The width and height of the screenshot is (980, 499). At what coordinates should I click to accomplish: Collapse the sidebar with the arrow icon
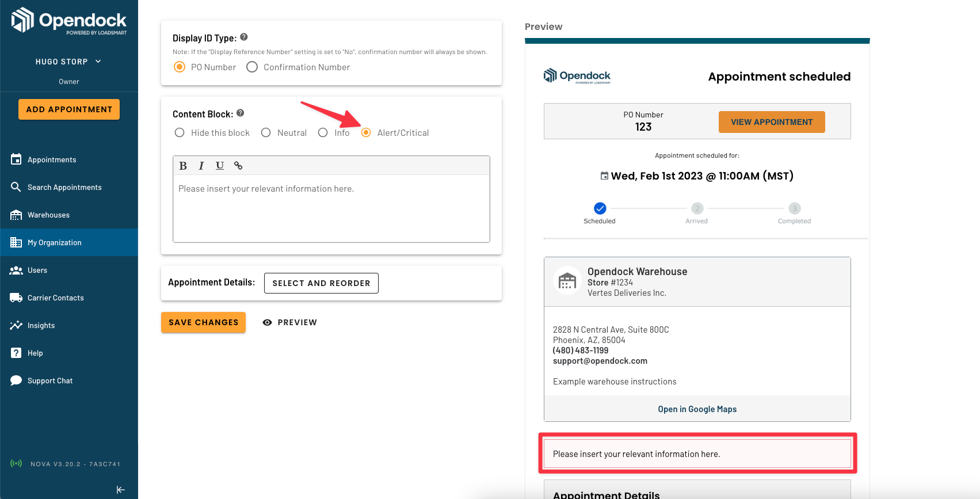point(121,490)
